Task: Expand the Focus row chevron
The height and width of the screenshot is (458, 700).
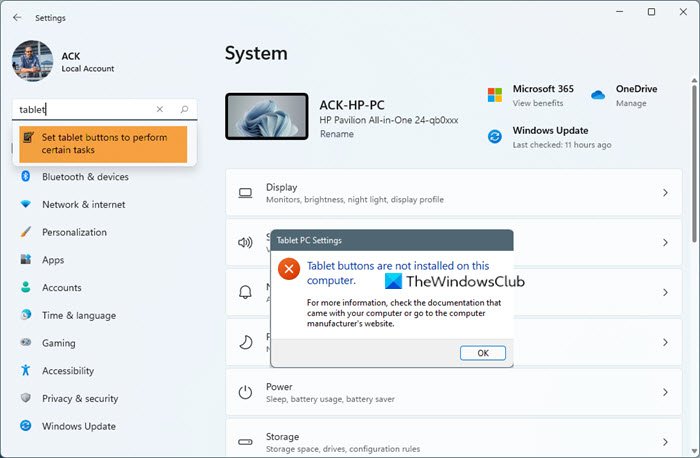Action: point(665,342)
